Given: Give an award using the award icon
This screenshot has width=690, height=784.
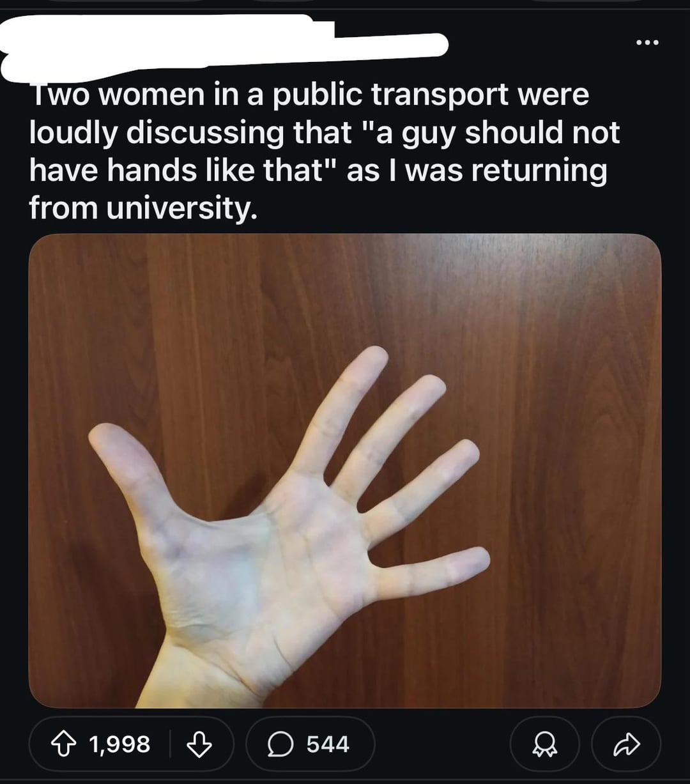Looking at the screenshot, I should [545, 744].
